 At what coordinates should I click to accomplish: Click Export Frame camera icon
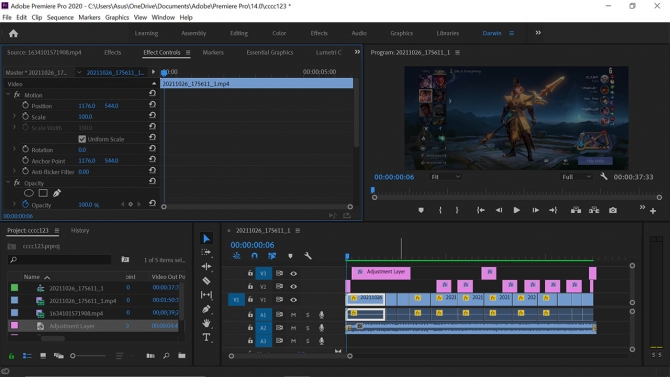tap(613, 210)
